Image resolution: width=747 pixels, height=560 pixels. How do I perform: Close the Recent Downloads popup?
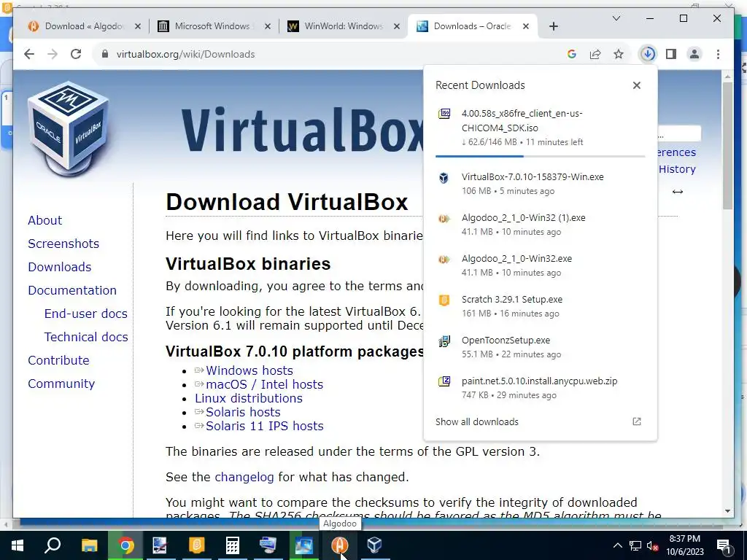tap(636, 85)
